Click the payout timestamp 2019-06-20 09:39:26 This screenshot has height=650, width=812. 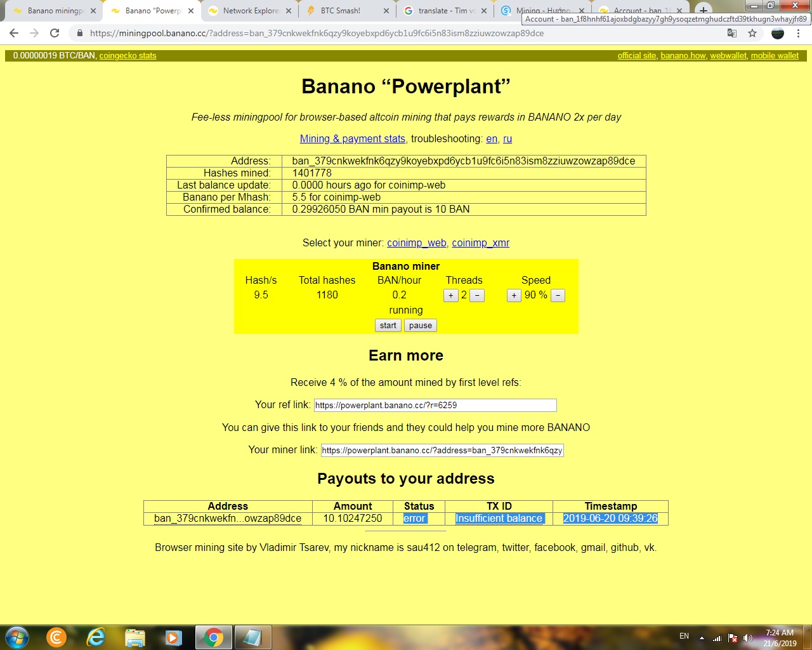610,519
